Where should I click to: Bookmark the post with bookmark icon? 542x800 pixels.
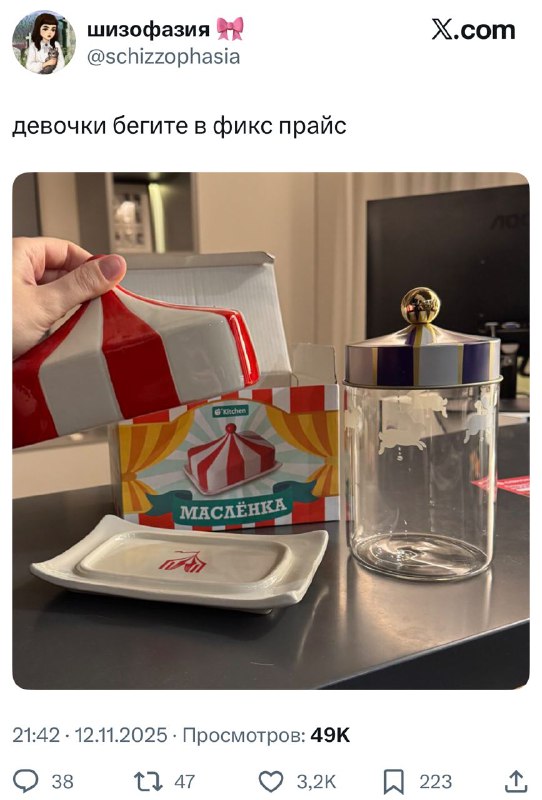click(x=393, y=782)
